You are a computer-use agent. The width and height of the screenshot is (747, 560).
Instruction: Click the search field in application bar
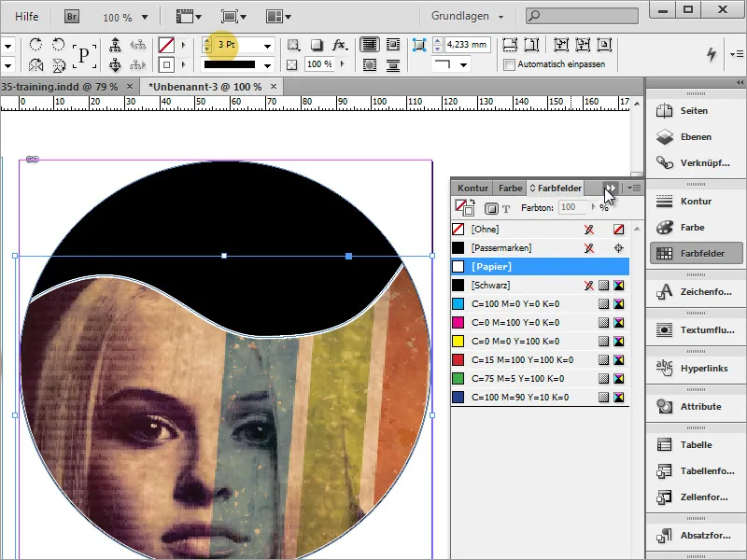pos(582,16)
